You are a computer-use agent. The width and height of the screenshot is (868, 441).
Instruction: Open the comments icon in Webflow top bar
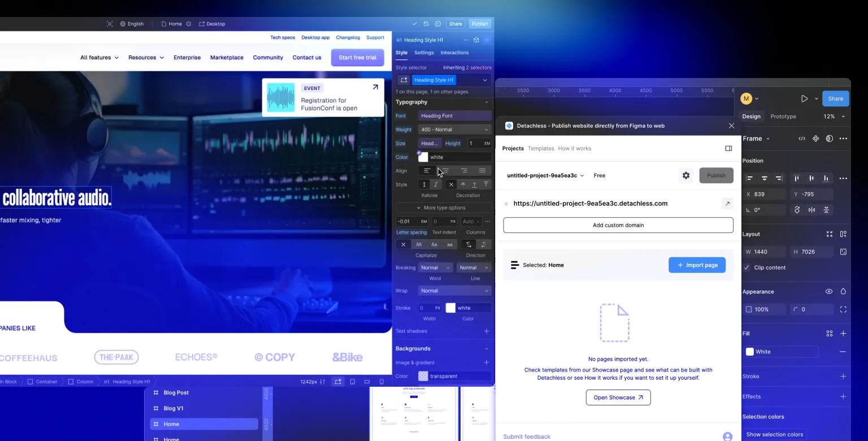click(438, 24)
